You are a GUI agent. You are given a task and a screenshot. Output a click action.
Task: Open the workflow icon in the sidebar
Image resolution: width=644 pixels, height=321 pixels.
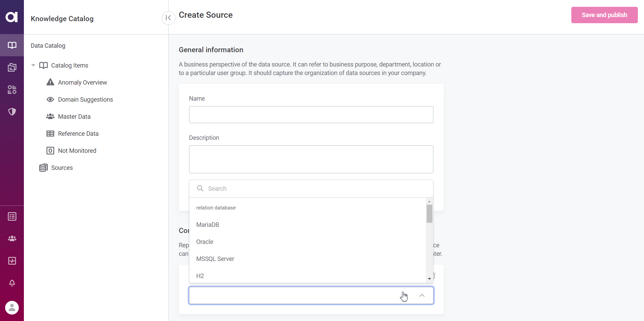12,90
